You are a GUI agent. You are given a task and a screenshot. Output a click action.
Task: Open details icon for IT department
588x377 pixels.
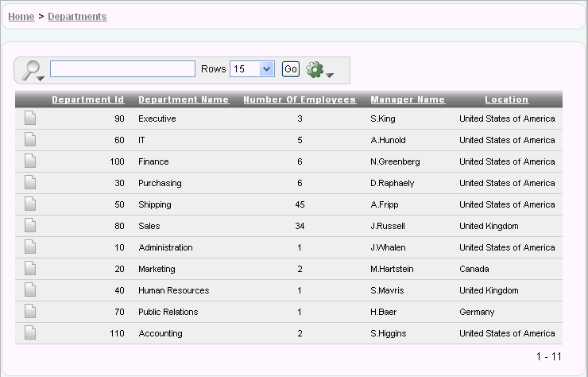coord(30,140)
